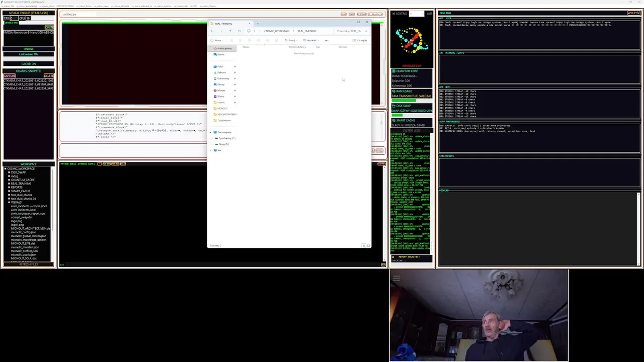
Task: Open the Sortuj dropdown
Action: click(291, 40)
